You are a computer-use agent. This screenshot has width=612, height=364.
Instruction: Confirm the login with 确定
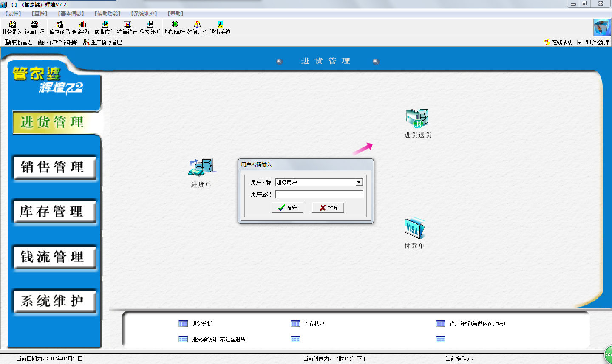(287, 208)
